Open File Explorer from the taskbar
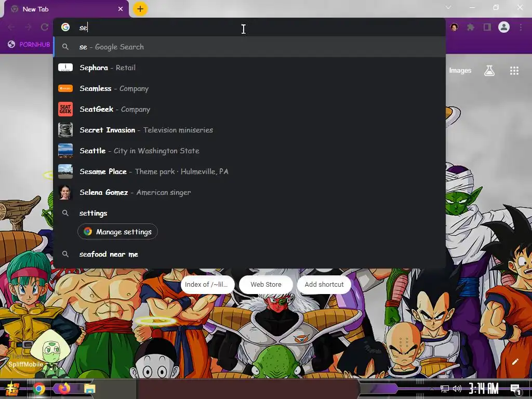The width and height of the screenshot is (532, 399). click(89, 389)
